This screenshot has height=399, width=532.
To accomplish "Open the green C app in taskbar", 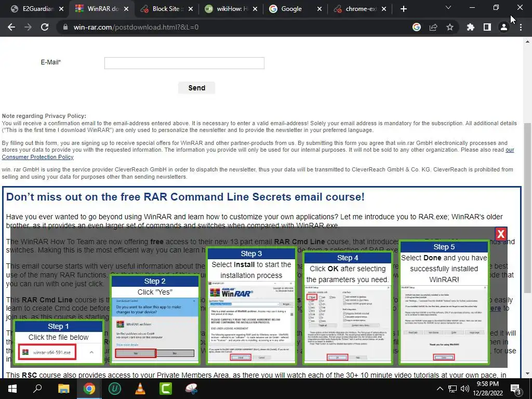I will click(x=166, y=389).
